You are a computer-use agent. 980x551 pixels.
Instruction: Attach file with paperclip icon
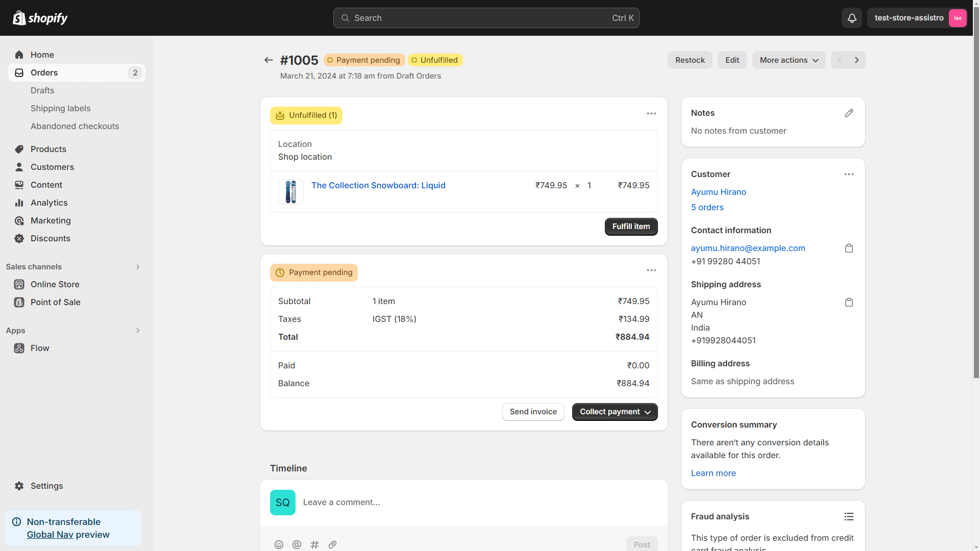point(332,544)
